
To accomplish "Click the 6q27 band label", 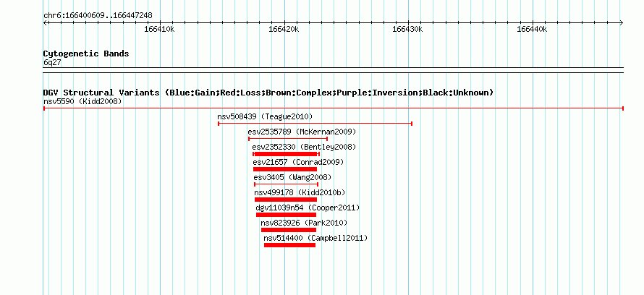I will click(x=52, y=62).
